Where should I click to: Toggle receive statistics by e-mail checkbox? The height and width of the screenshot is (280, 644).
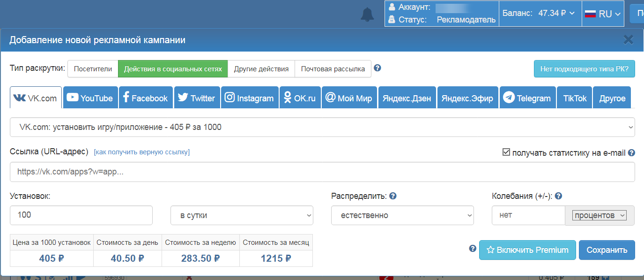click(x=506, y=152)
